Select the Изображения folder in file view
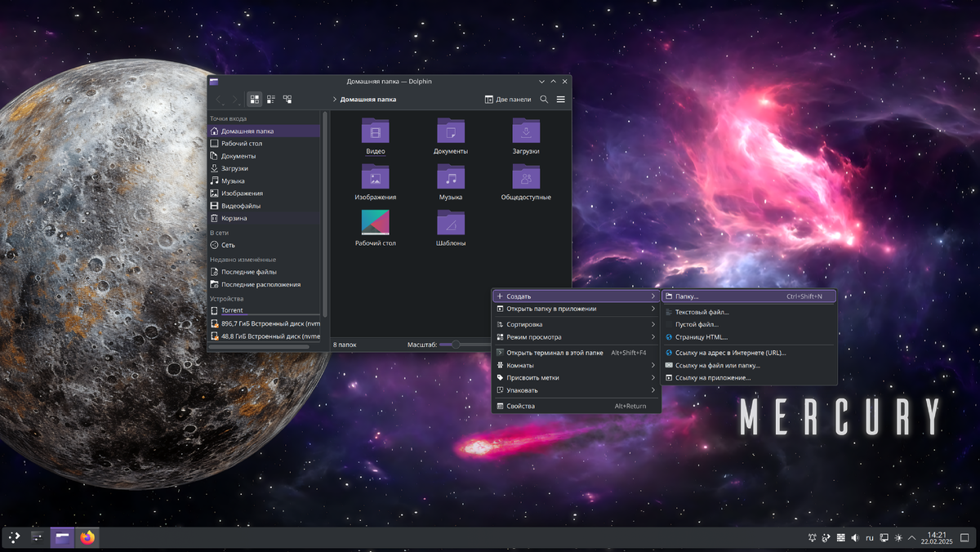 coord(376,182)
